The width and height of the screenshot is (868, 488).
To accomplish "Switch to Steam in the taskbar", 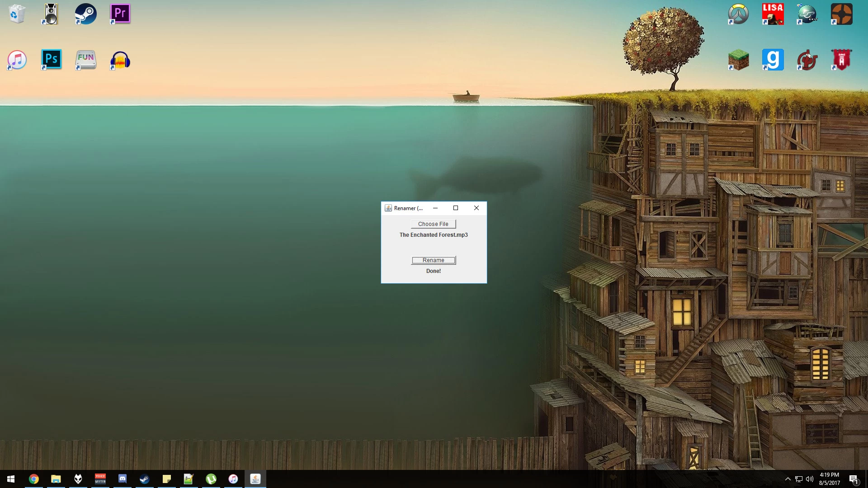I will 145,479.
